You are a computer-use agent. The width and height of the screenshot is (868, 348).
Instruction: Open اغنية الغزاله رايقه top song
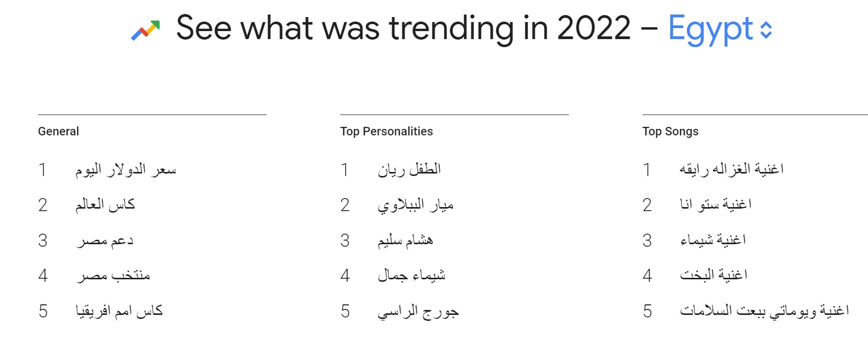coord(731,170)
